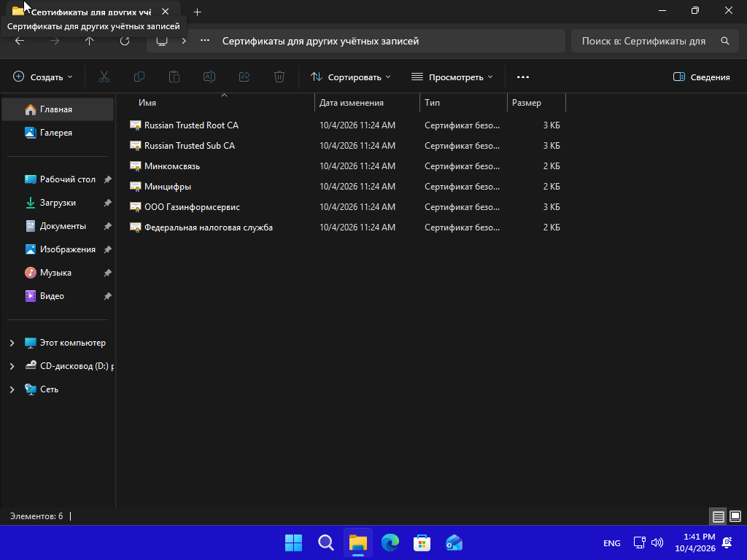Go back with the left arrow
Screen dimensions: 747x560
coord(20,41)
